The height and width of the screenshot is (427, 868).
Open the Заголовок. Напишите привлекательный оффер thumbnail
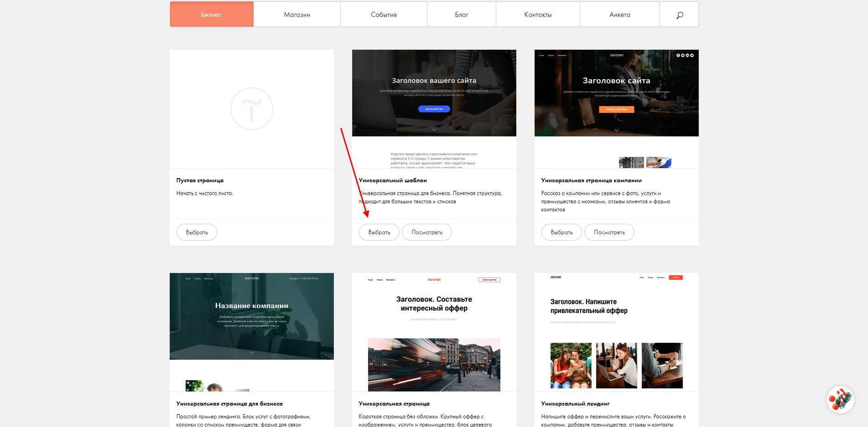(617, 332)
